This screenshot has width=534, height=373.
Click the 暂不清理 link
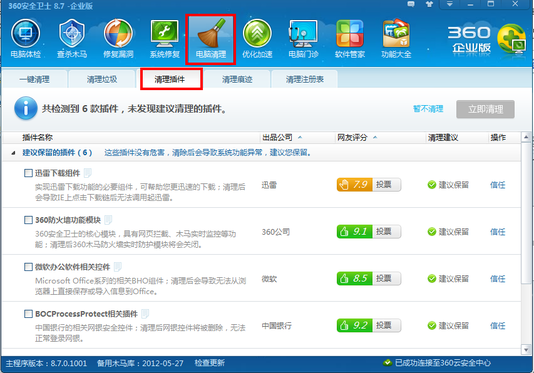tap(428, 109)
